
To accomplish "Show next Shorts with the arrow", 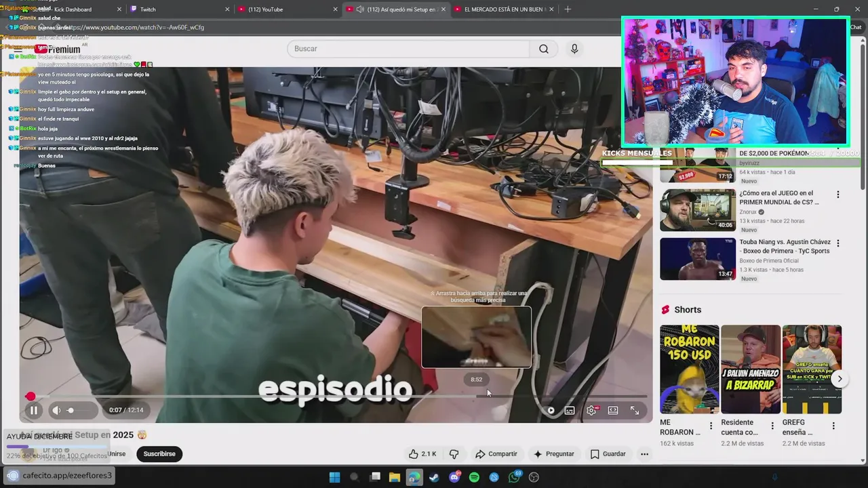I will [x=840, y=379].
